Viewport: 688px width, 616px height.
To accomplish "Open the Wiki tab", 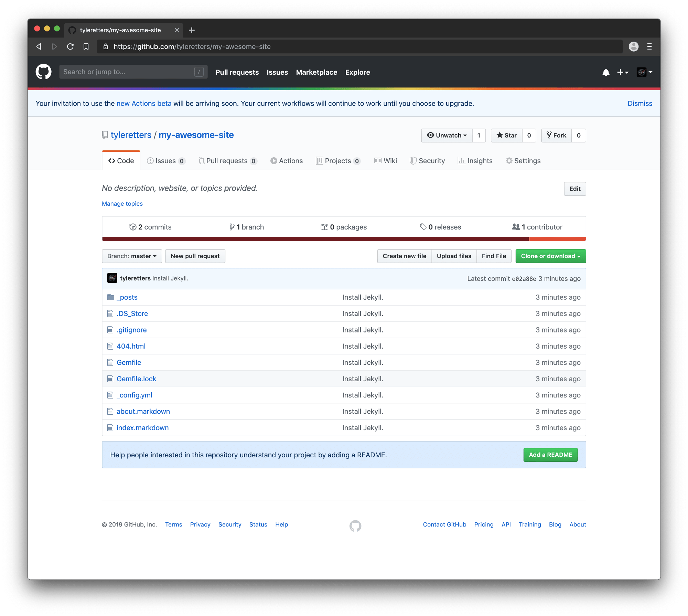I will click(386, 161).
